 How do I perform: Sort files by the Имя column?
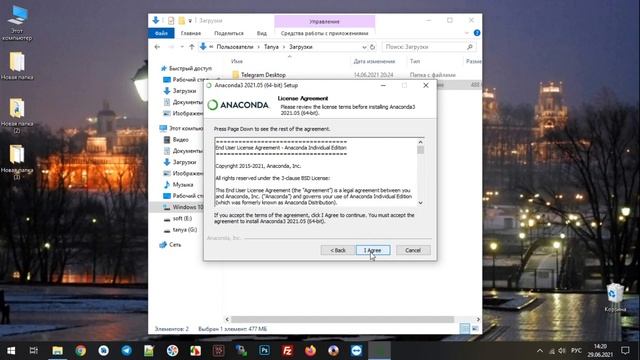click(x=237, y=61)
